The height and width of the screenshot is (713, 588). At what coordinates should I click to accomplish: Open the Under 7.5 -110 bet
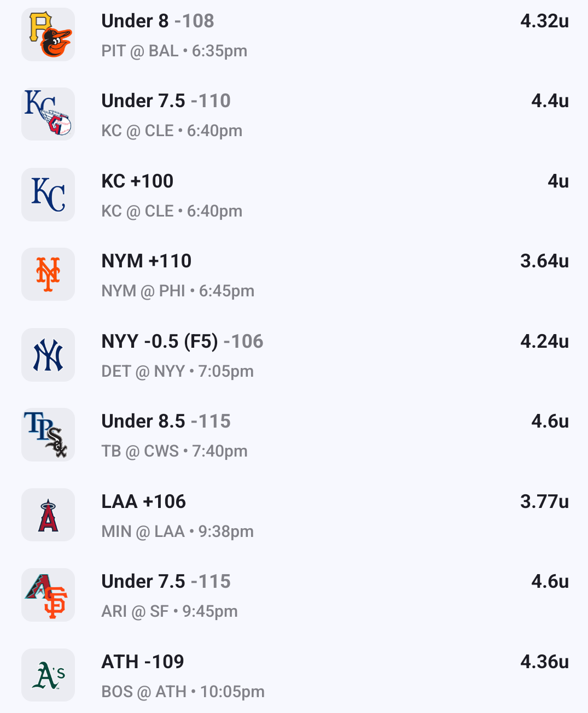pos(166,101)
